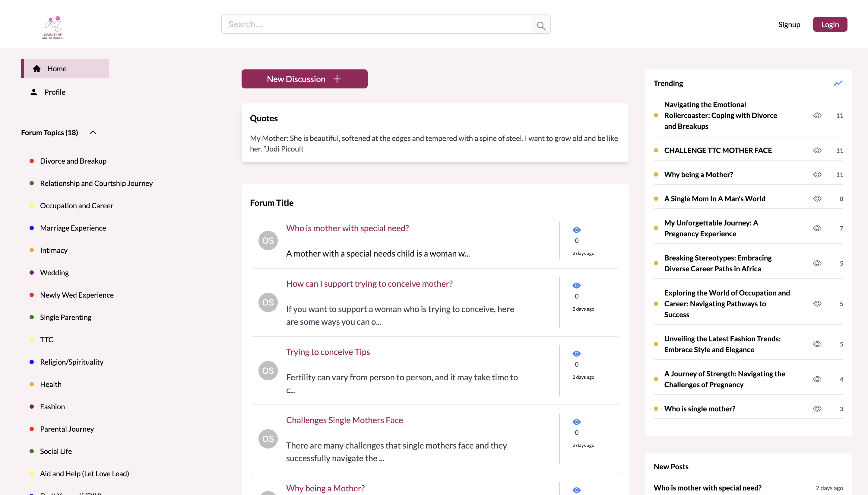This screenshot has height=495, width=868.
Task: Click eye icon beside My Unforgettable Journey
Action: tap(817, 228)
